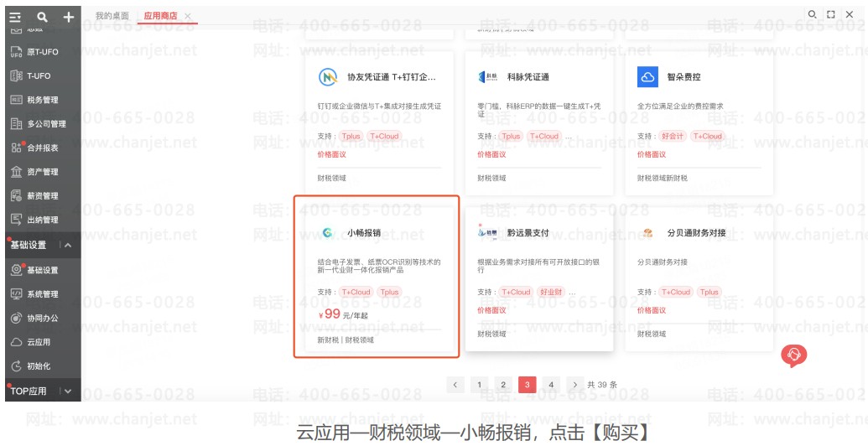
Task: Click Tplus tag in 协友凭证通 card
Action: point(351,136)
